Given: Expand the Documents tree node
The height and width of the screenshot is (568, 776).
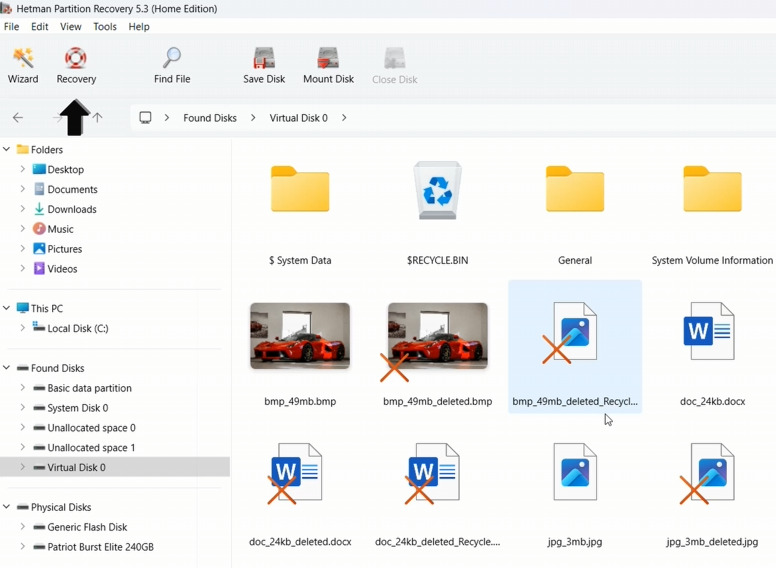Looking at the screenshot, I should pyautogui.click(x=22, y=189).
